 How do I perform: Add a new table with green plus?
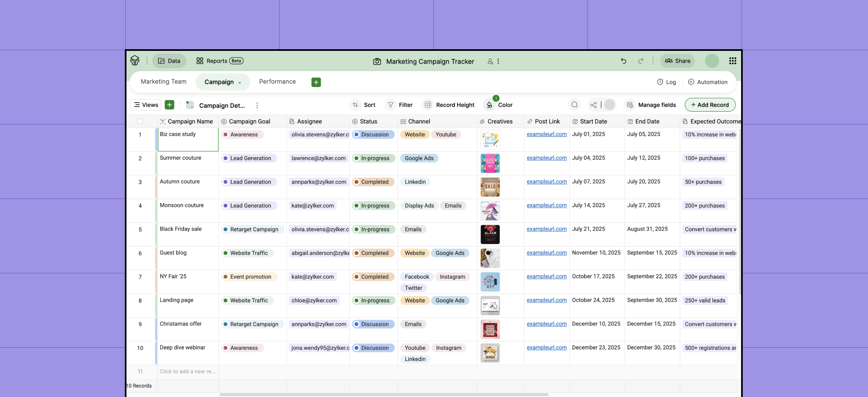pos(316,82)
